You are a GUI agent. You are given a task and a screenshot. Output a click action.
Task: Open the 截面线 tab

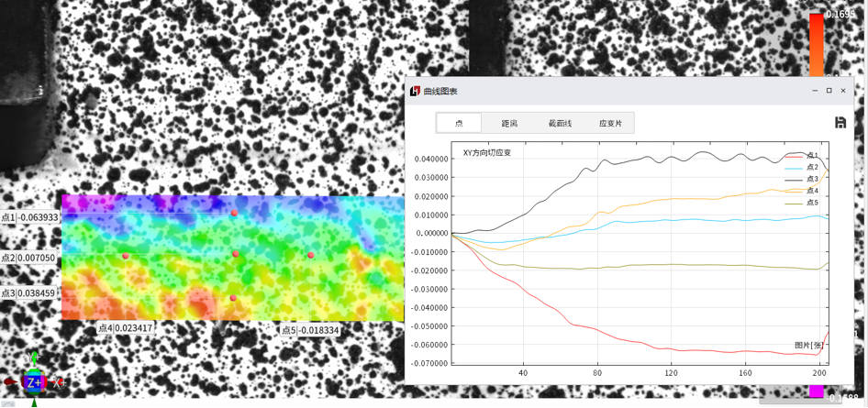pos(560,123)
